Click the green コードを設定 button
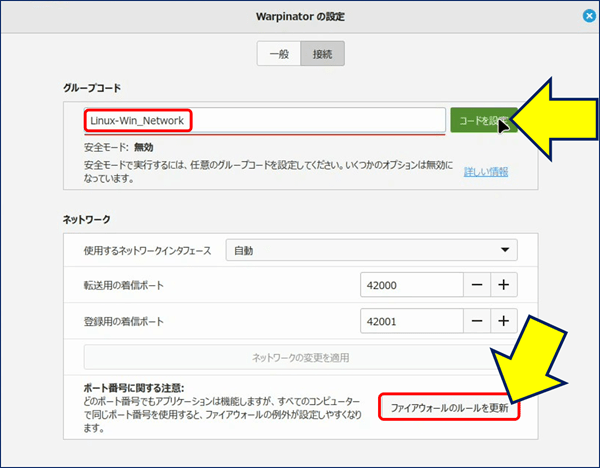The image size is (600, 468). 484,121
